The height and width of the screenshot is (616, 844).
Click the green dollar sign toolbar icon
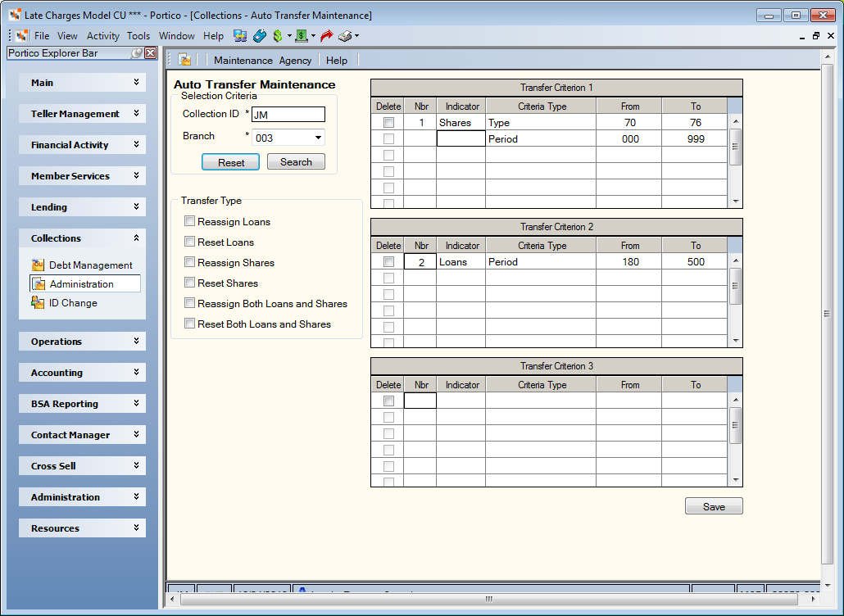tap(278, 36)
